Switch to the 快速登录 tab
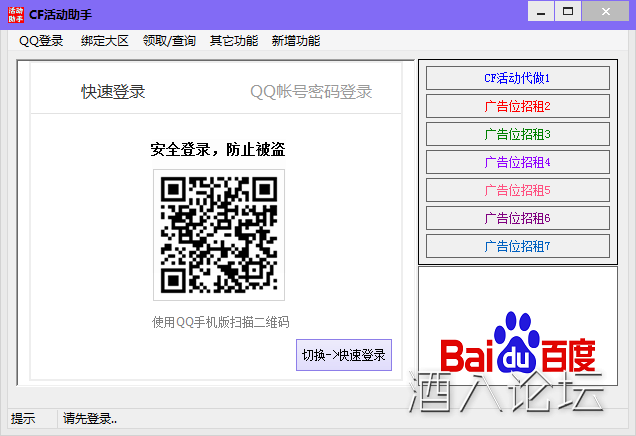Screen dimensions: 636x436 113,92
